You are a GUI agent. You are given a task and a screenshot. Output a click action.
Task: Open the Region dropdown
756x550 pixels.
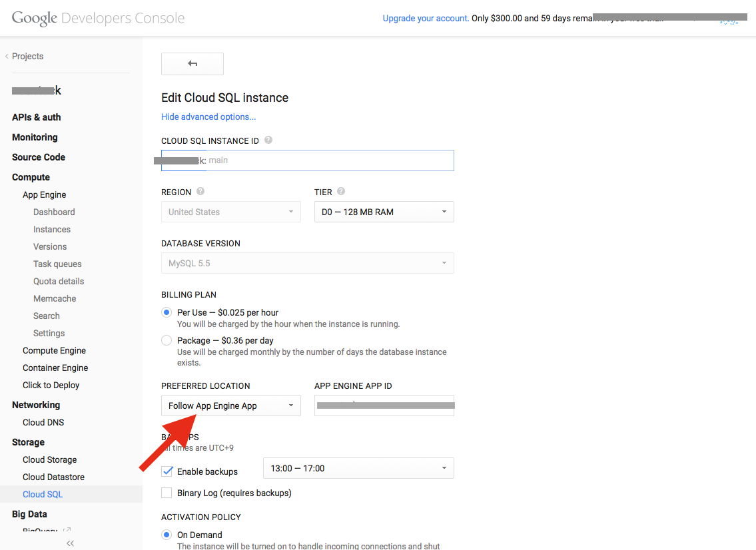(x=231, y=212)
